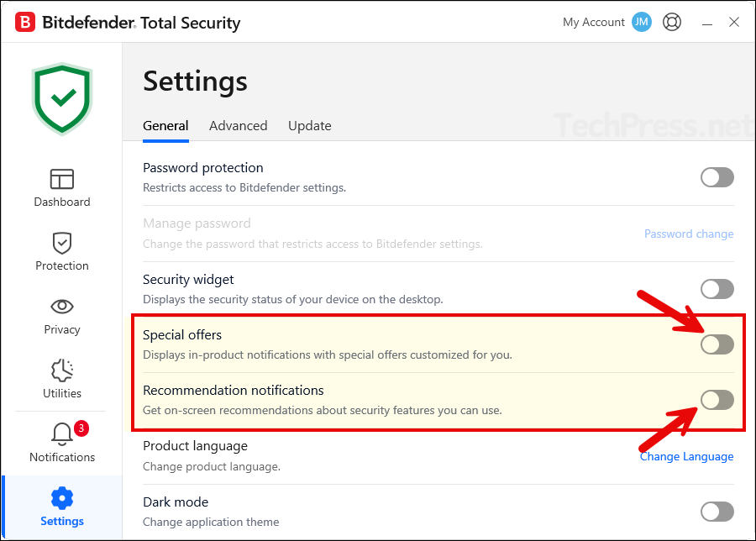Toggle the Special offers switch
This screenshot has width=756, height=541.
[717, 344]
